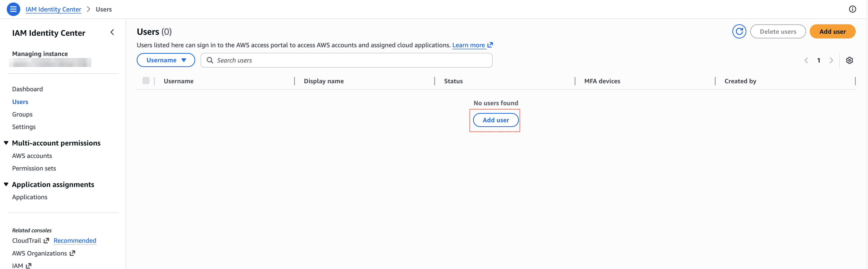Open table preferences gear icon

(849, 60)
